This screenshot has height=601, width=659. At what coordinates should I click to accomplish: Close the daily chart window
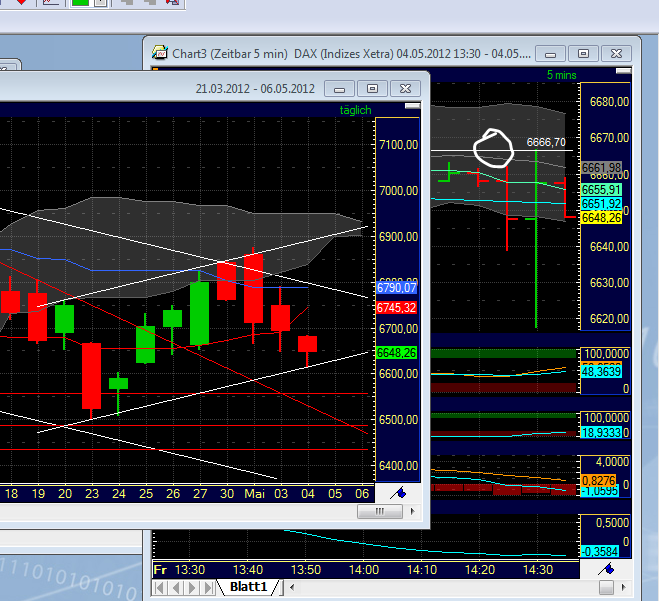405,89
